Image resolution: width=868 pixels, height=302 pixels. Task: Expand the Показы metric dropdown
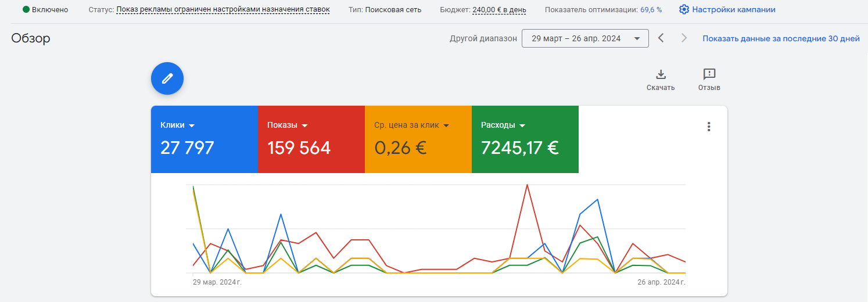pyautogui.click(x=304, y=125)
